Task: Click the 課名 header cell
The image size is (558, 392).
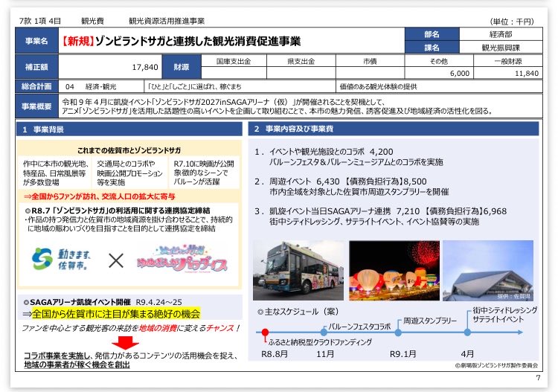Action: pos(432,48)
